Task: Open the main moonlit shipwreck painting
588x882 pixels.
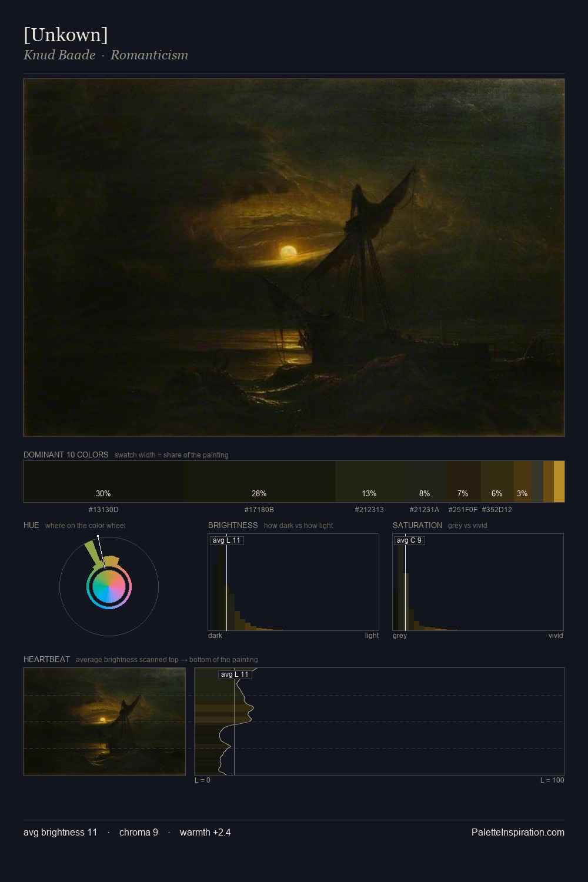Action: click(294, 258)
